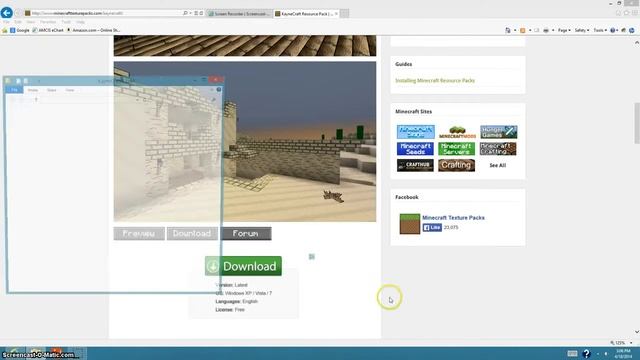Viewport: 640px width, 360px height.
Task: Open the AMCIS eChart favorite
Action: point(48,30)
